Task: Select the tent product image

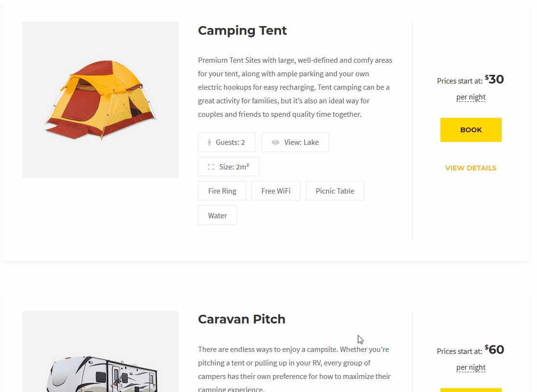Action: [x=100, y=100]
